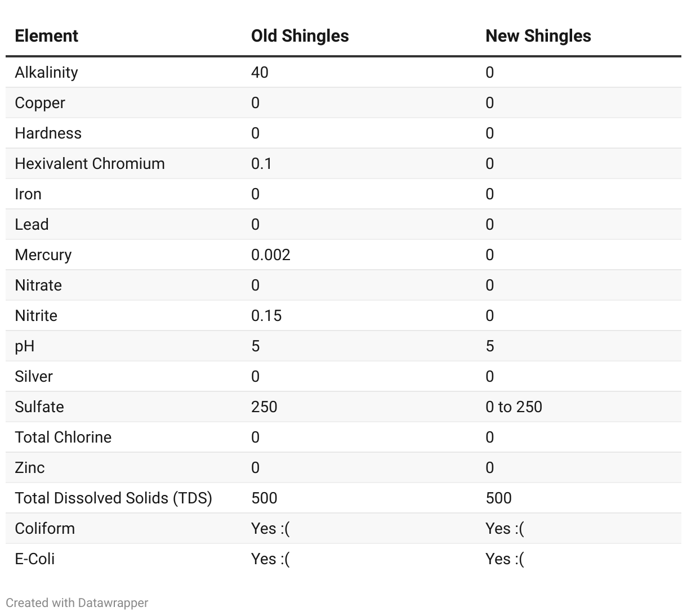Image resolution: width=687 pixels, height=616 pixels.
Task: Click the Element column header
Action: tap(46, 36)
